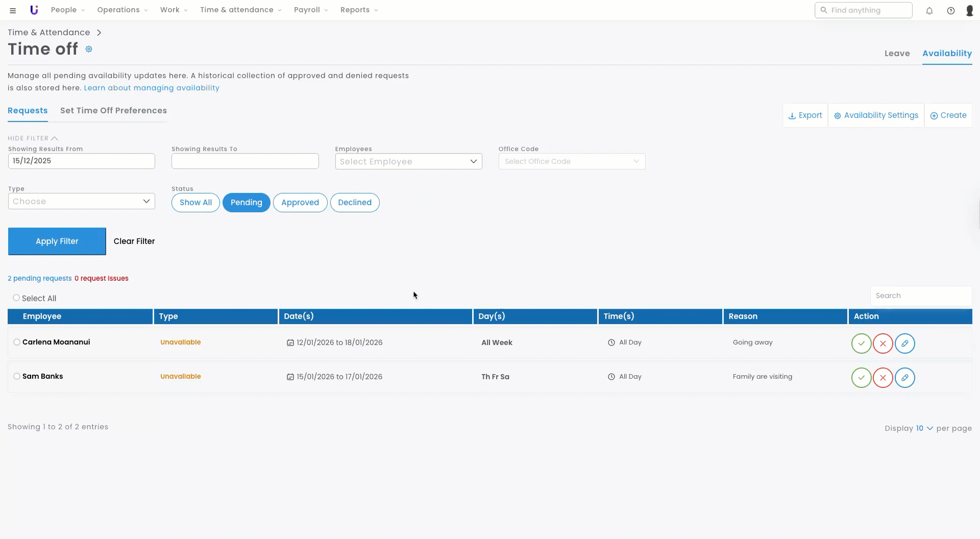The image size is (980, 539).
Task: Open the user profile icon
Action: point(970,11)
